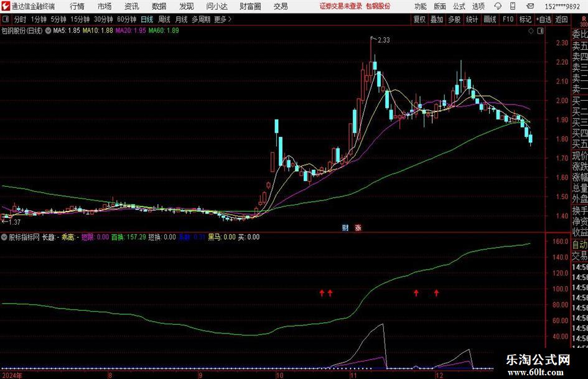Image resolution: width=588 pixels, height=379 pixels.
Task: Click the MA10: 1.88 label
Action: pyautogui.click(x=98, y=30)
